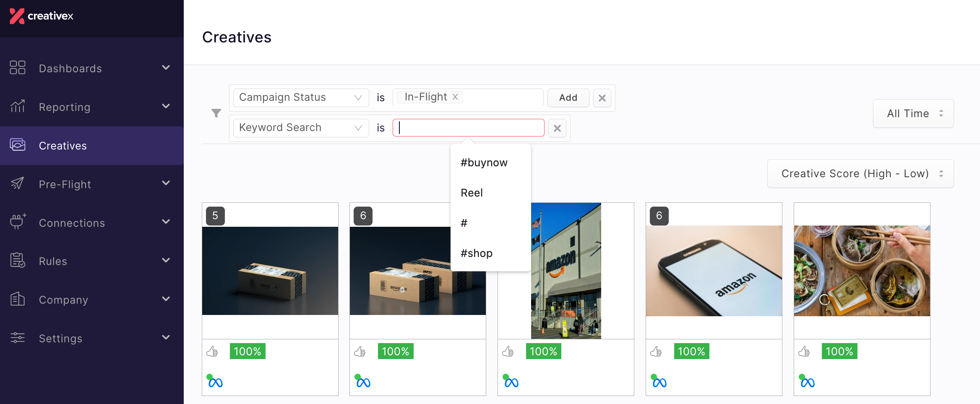Viewport: 980px width, 404px height.
Task: Select #shop keyword suggestion
Action: (477, 253)
